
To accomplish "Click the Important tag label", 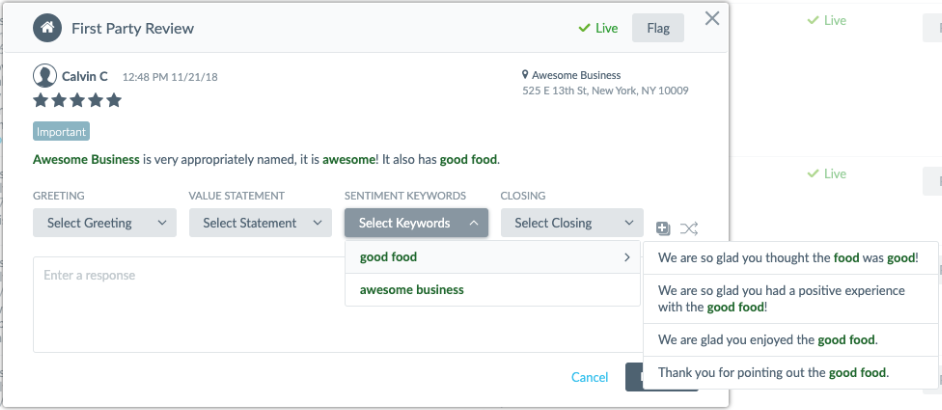I will 61,132.
